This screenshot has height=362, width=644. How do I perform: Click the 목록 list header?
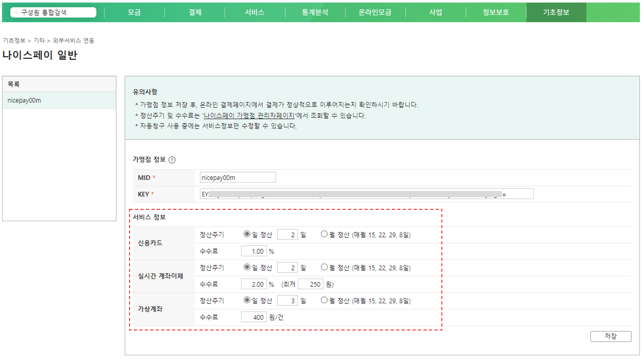(59, 84)
